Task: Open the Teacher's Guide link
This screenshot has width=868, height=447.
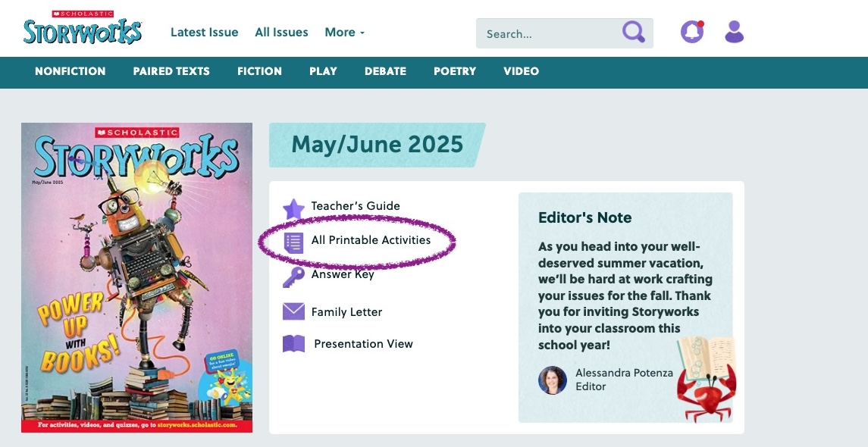Action: 356,206
